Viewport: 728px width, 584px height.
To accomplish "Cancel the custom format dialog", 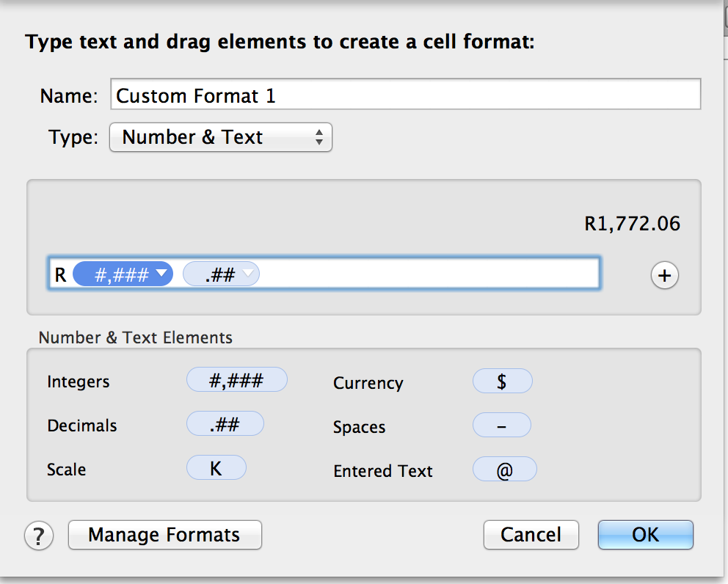I will tap(531, 535).
